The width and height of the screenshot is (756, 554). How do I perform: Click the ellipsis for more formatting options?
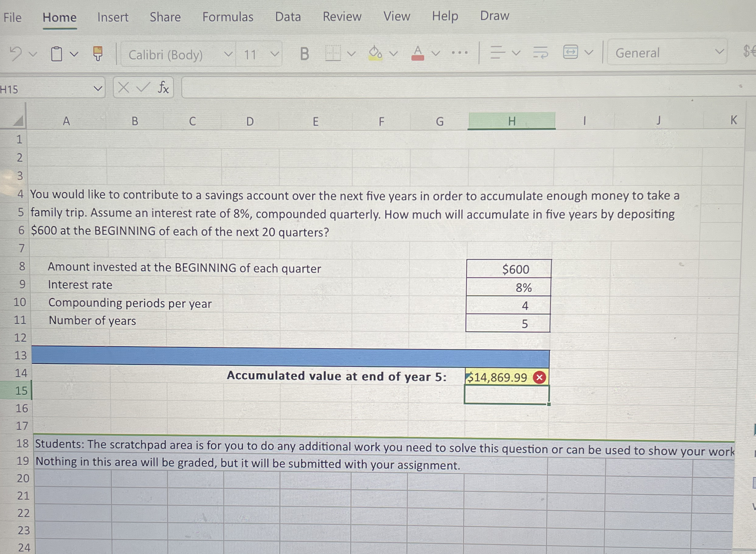[459, 53]
